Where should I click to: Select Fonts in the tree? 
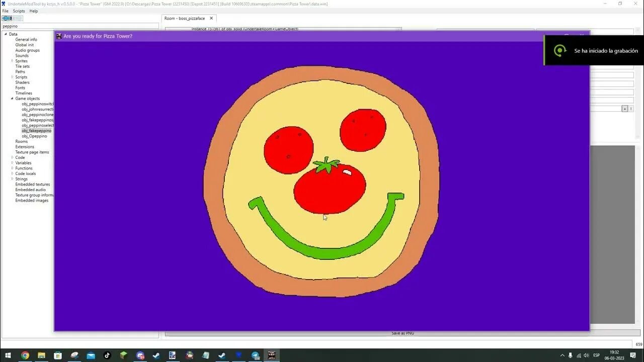pos(20,88)
